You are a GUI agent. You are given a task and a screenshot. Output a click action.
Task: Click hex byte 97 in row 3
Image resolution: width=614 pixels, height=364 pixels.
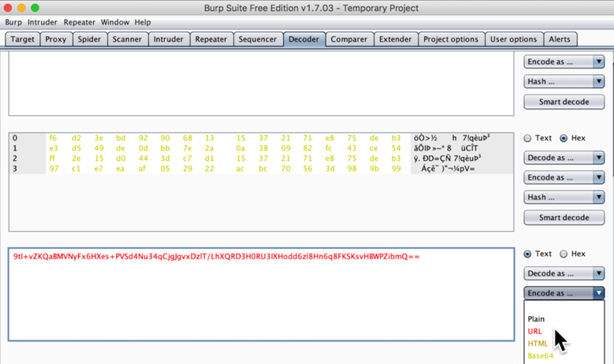(54, 169)
